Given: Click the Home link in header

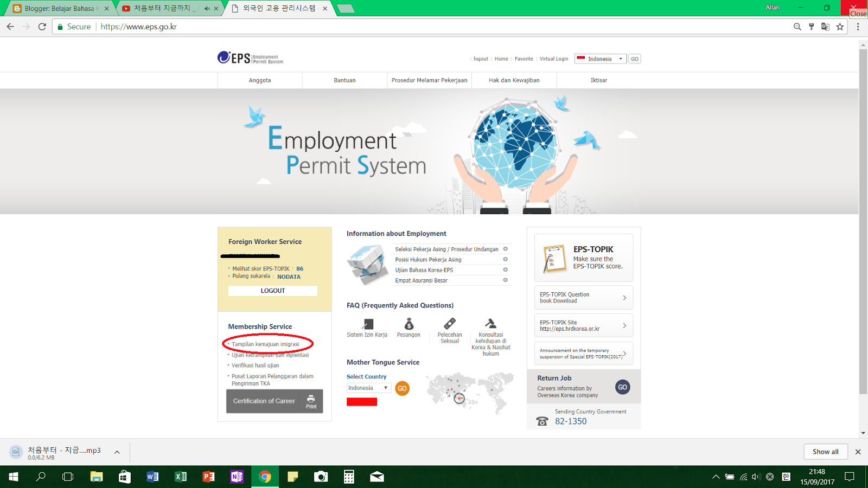Looking at the screenshot, I should coord(501,59).
